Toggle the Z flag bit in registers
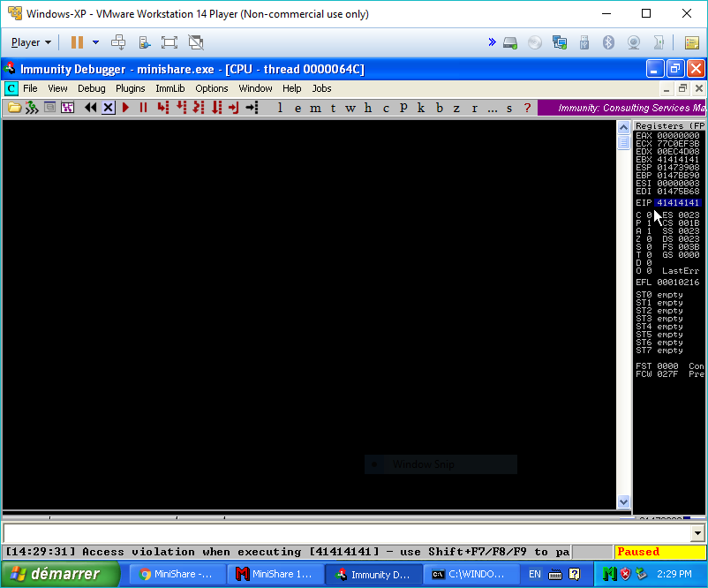The image size is (708, 588). pyautogui.click(x=650, y=239)
